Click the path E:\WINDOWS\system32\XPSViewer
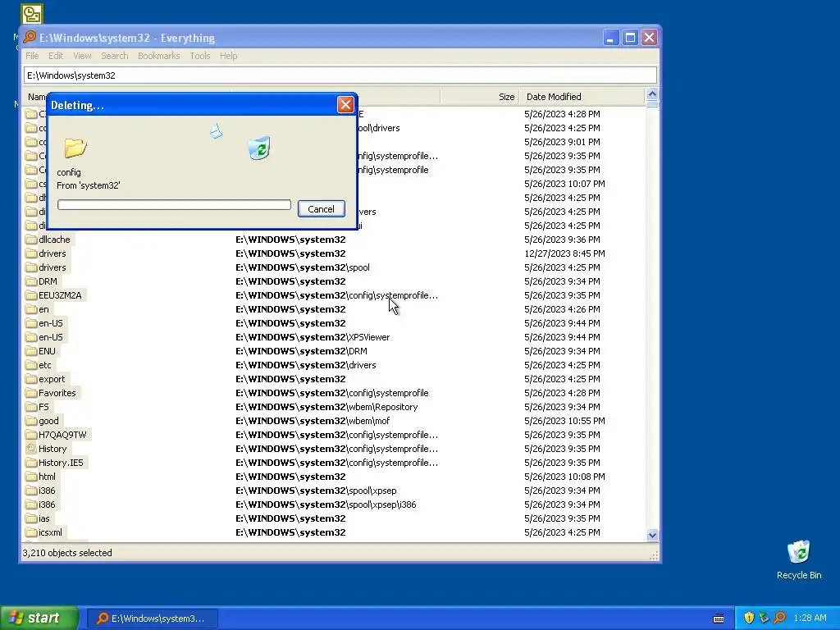 tap(313, 337)
